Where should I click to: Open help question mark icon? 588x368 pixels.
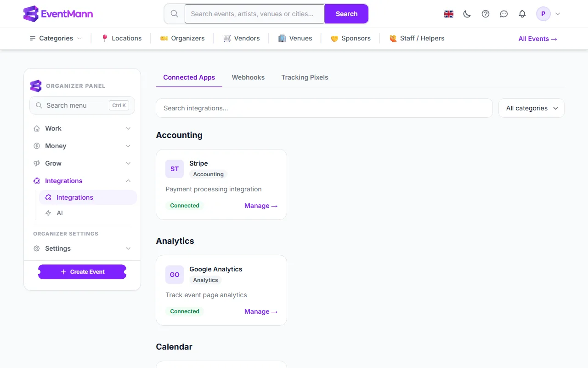point(486,14)
